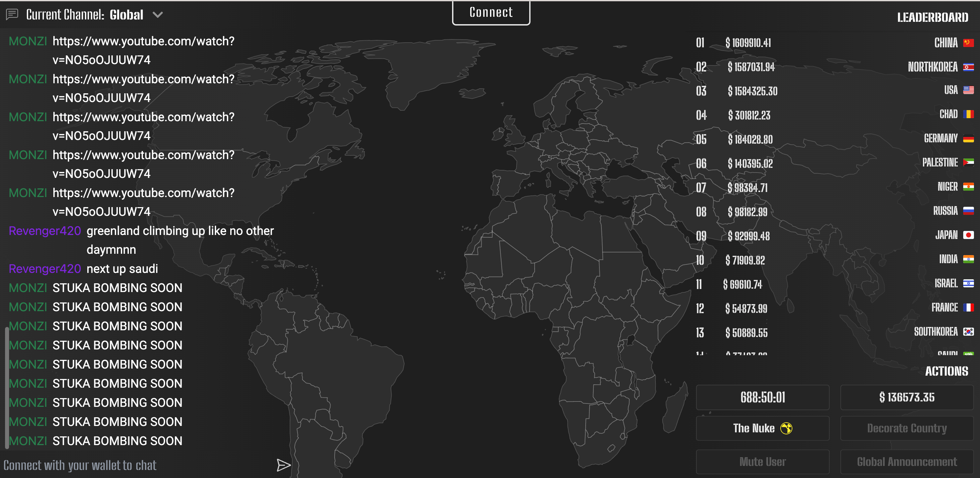Click the Global Announcement button
The height and width of the screenshot is (478, 980).
pos(906,462)
